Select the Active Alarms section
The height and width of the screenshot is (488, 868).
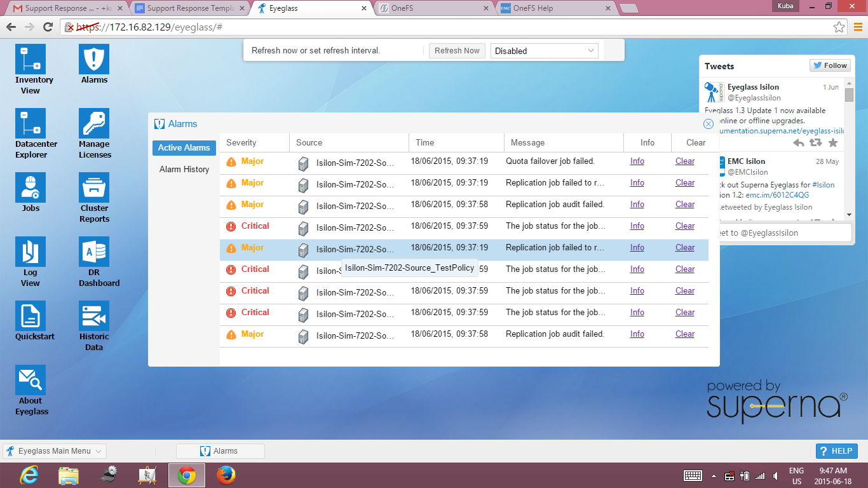click(184, 147)
